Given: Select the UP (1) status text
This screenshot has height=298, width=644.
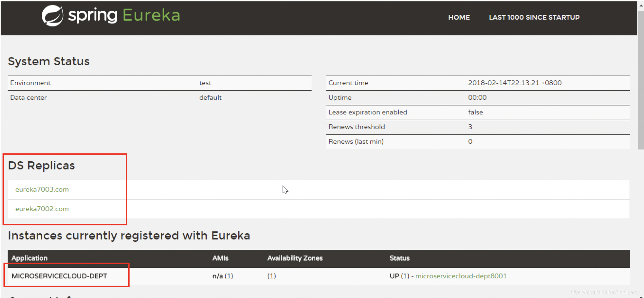Looking at the screenshot, I should click(399, 276).
